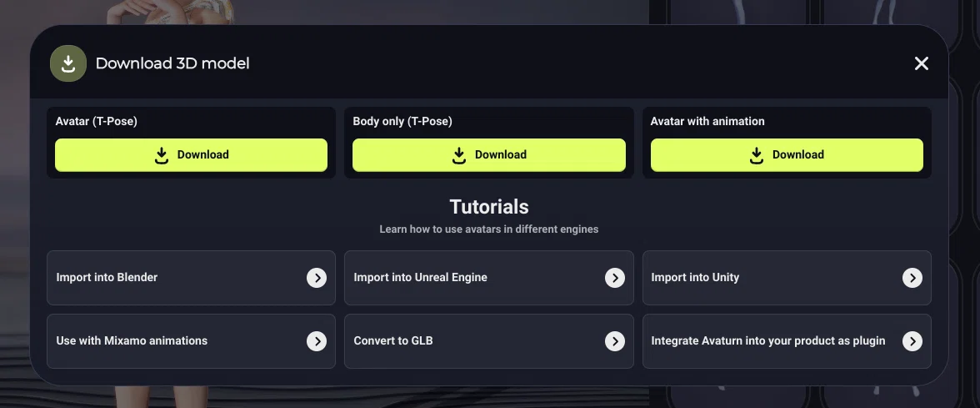Image resolution: width=980 pixels, height=408 pixels.
Task: Close the Download 3D model dialog
Action: click(x=922, y=63)
